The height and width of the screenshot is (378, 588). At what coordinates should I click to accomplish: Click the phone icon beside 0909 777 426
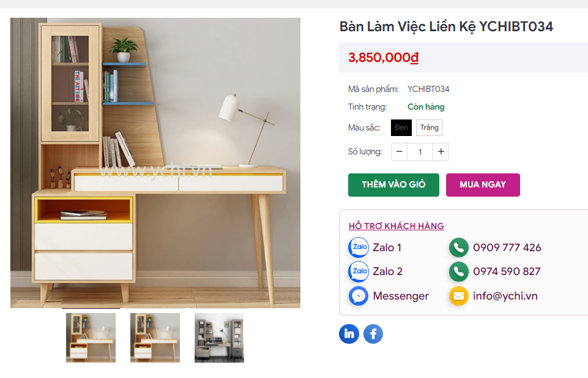459,248
